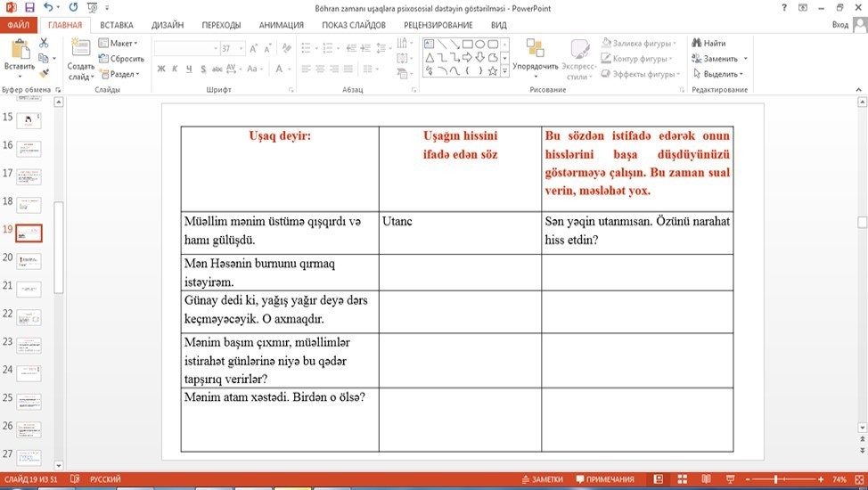Viewport: 868px width, 490px height.
Task: Switch to АНИМАЦИЯ tab
Action: coord(282,25)
